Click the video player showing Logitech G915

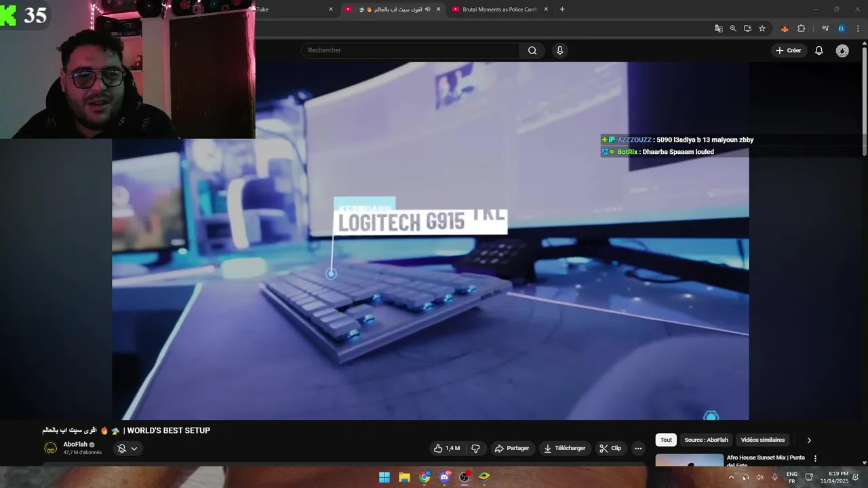[x=431, y=241]
